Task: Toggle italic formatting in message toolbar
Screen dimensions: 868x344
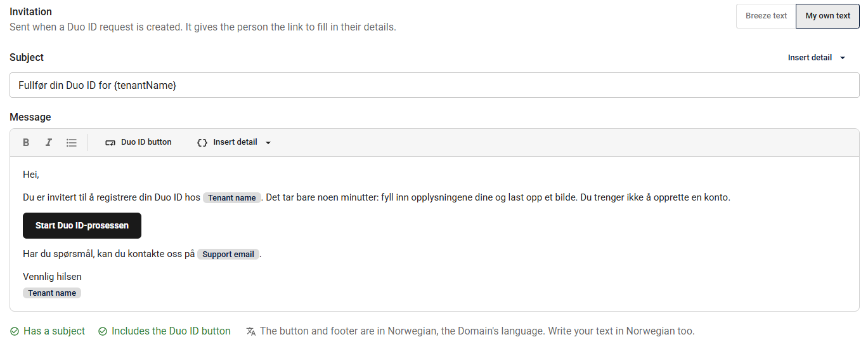Action: tap(48, 142)
